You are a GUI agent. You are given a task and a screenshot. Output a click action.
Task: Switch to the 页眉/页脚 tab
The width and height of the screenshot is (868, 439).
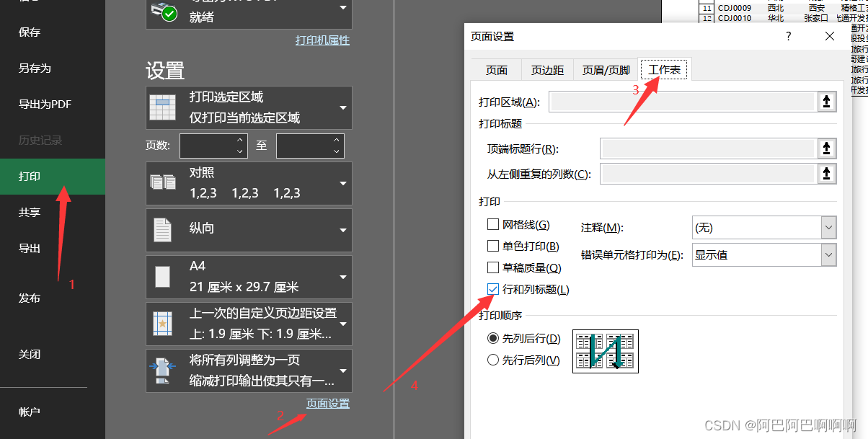pyautogui.click(x=606, y=69)
